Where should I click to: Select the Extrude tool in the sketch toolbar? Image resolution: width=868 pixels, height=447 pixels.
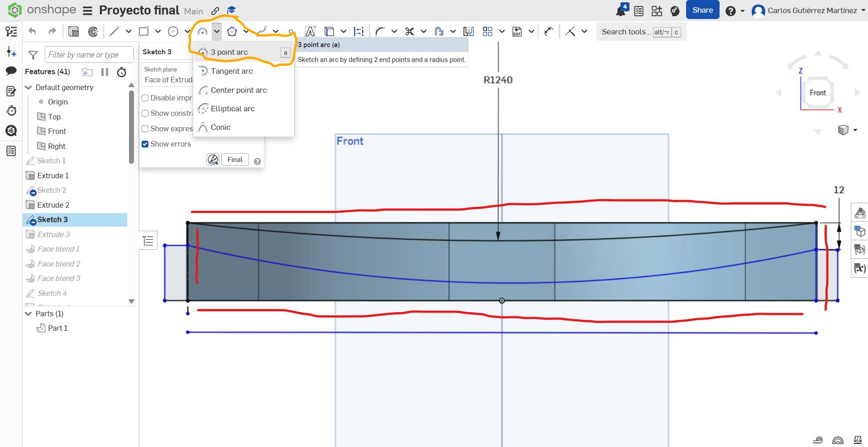click(x=73, y=31)
